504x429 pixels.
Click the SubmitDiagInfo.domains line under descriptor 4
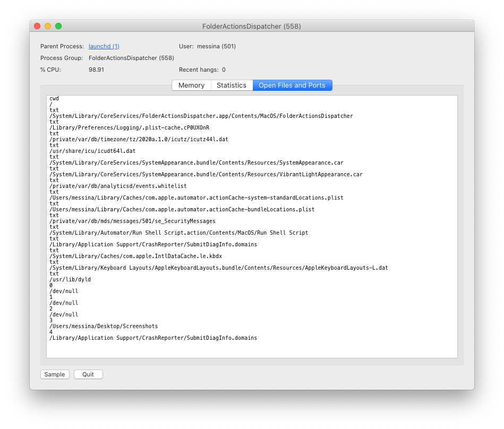153,338
